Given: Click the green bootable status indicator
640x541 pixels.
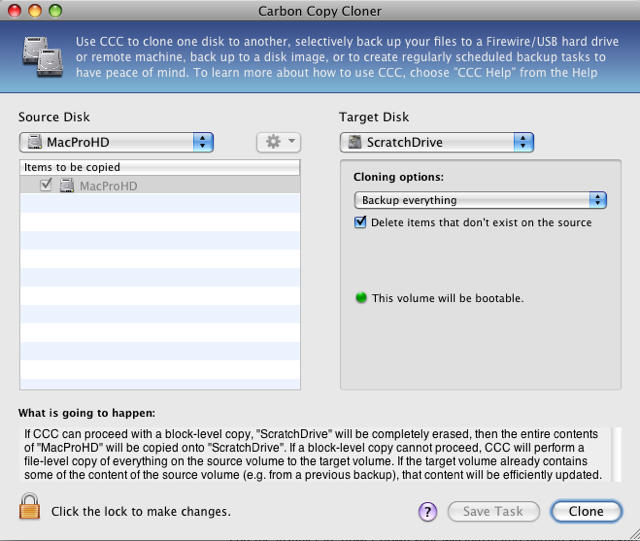Looking at the screenshot, I should click(x=361, y=298).
